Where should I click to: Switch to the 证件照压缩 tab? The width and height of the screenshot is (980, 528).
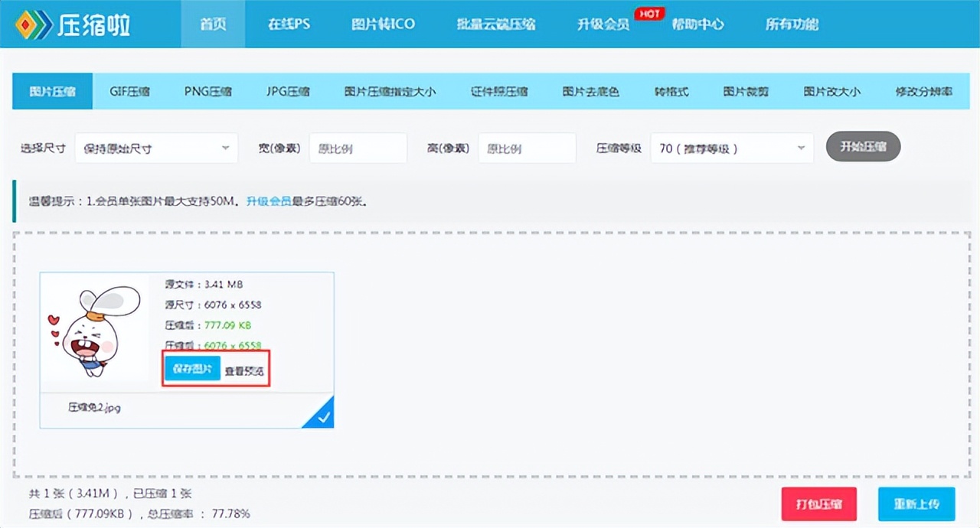point(498,90)
